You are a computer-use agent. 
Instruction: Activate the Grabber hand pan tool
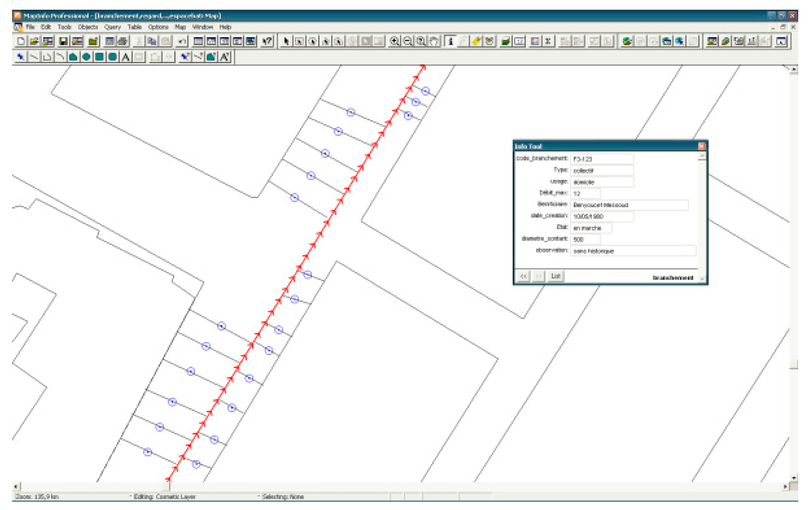(x=434, y=42)
